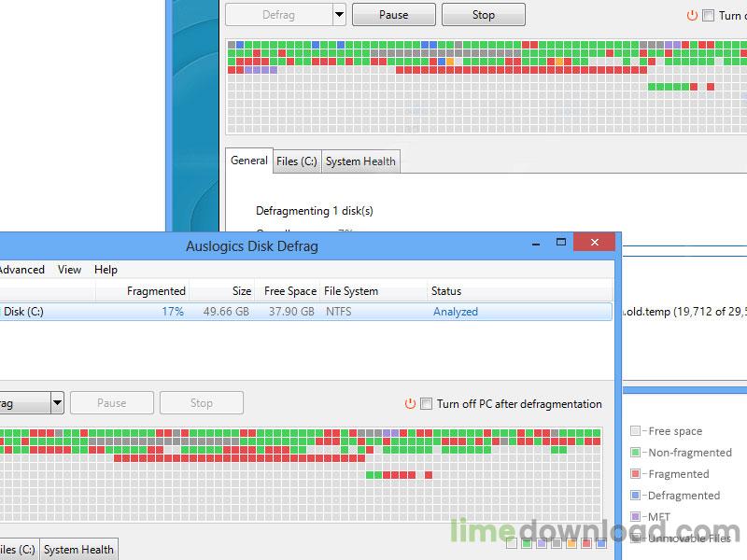
Task: Click the .old.temp file progress text
Action: 685,312
